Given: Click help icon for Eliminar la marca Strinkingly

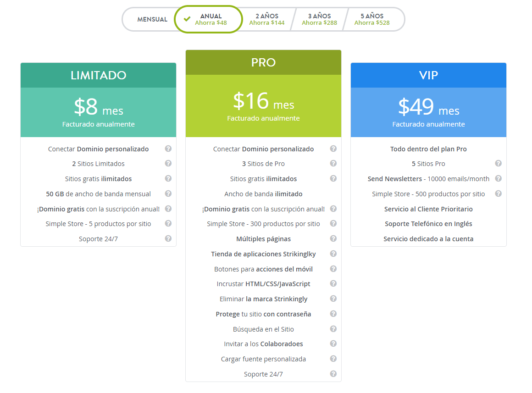Looking at the screenshot, I should coord(333,299).
